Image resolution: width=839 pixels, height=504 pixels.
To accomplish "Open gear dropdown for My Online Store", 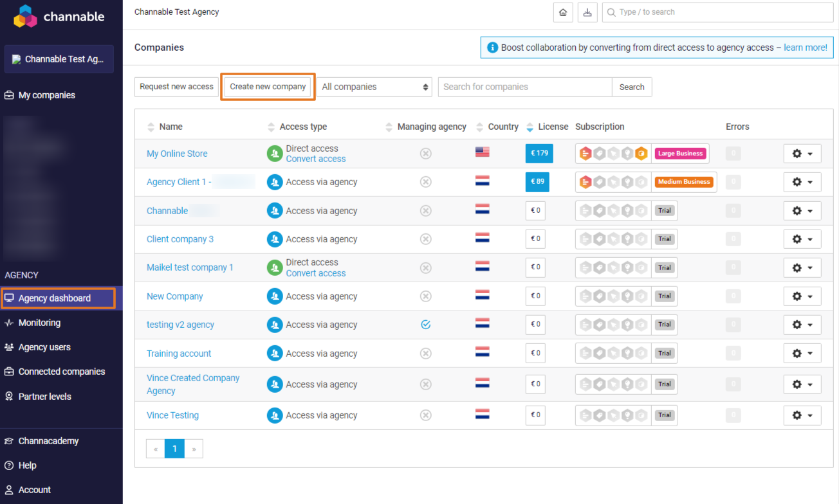I will 802,154.
